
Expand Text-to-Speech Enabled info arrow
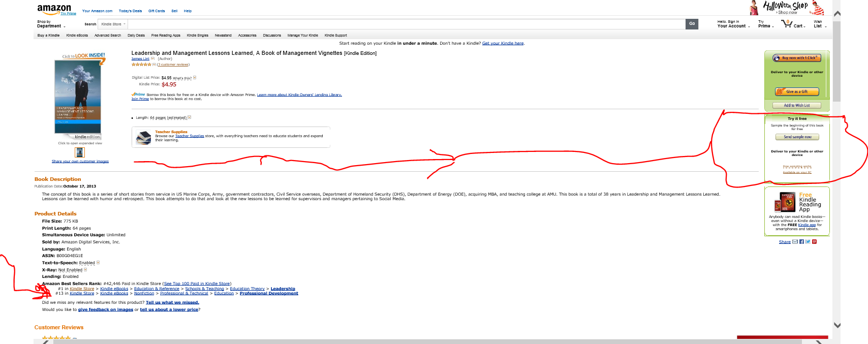click(x=98, y=263)
